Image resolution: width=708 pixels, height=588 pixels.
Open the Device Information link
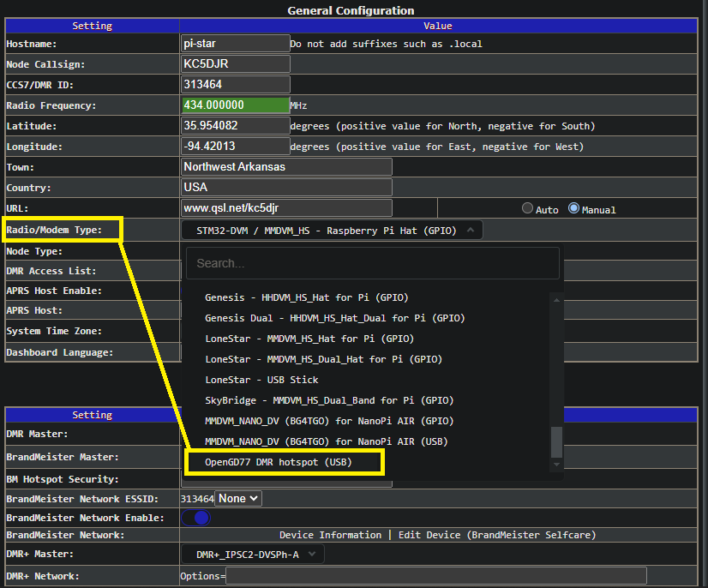(330, 535)
